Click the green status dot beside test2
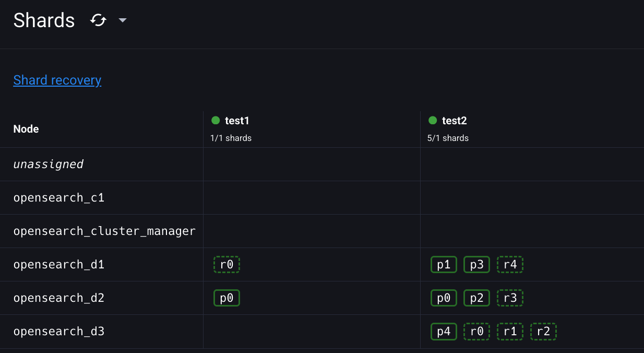The height and width of the screenshot is (353, 644). coord(433,121)
